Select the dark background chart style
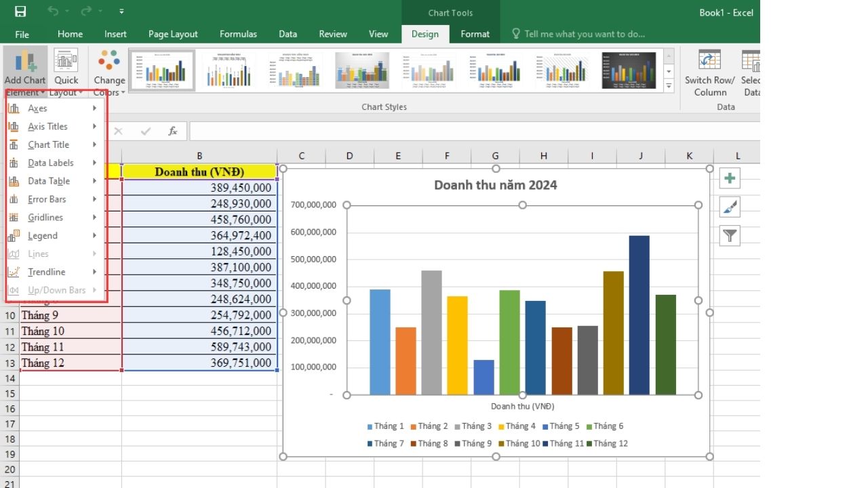The height and width of the screenshot is (488, 868). 629,70
